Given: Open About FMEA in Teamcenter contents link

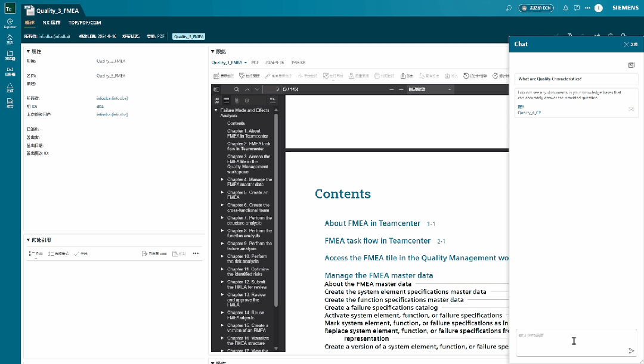Looking at the screenshot, I should [372, 223].
